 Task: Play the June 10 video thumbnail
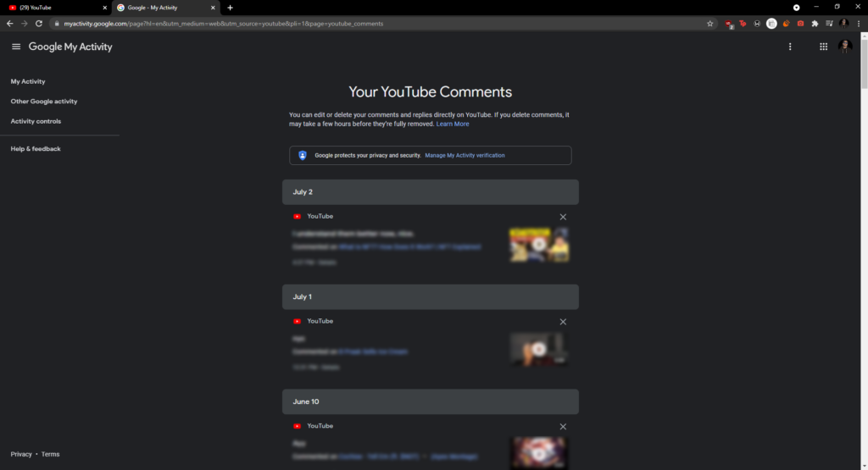pos(538,453)
